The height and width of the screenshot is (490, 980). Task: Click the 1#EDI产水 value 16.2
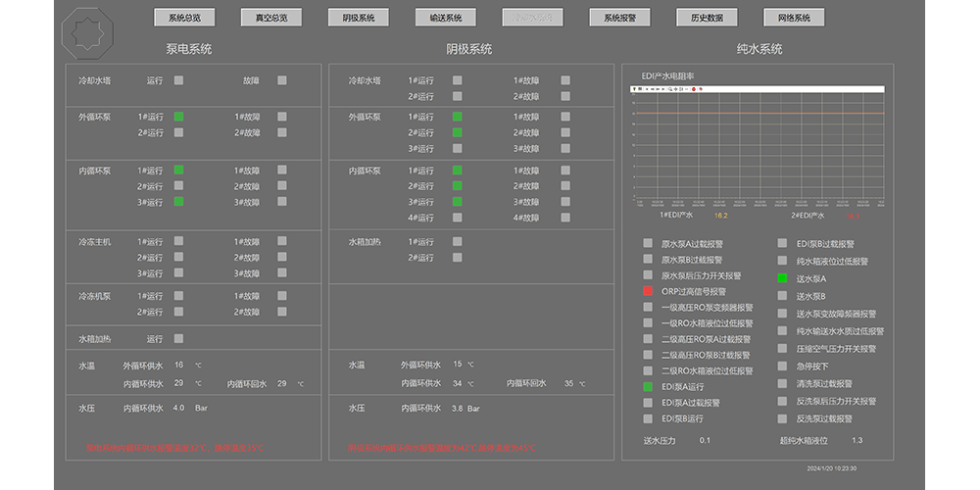click(x=721, y=216)
